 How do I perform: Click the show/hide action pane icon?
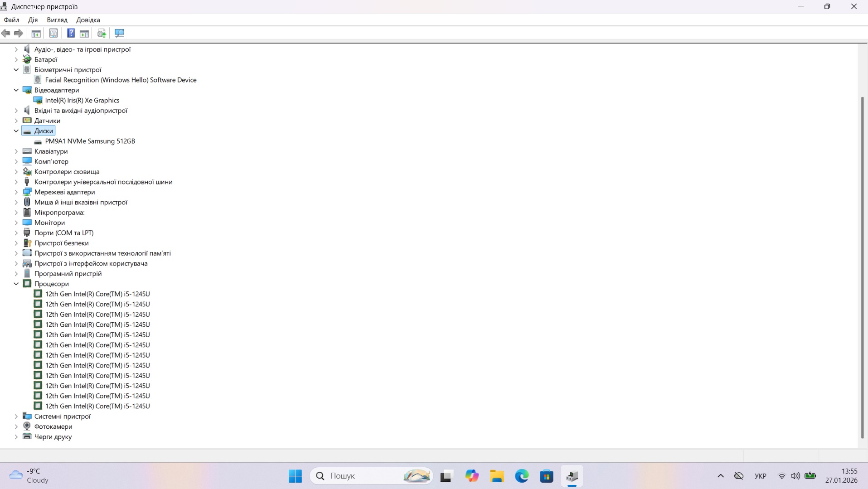pyautogui.click(x=84, y=33)
